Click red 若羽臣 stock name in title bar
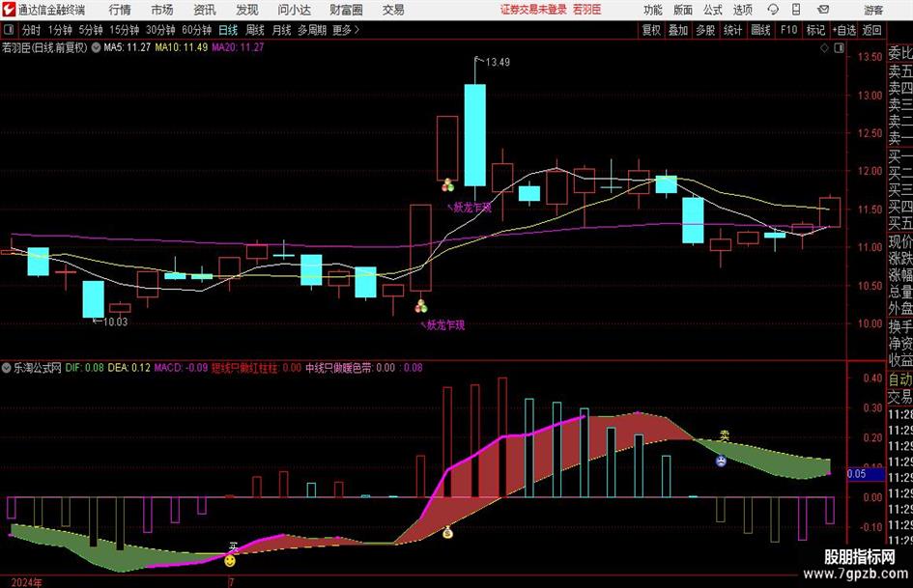The width and height of the screenshot is (913, 588). [587, 10]
